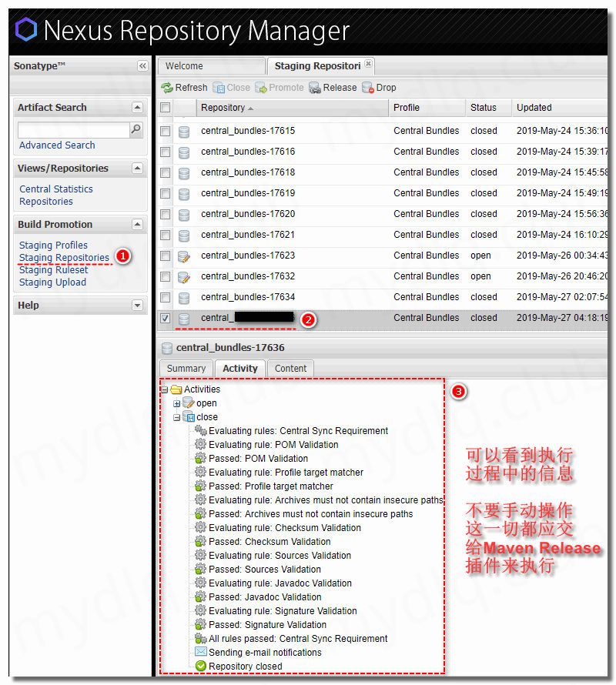This screenshot has width=616, height=685.
Task: Expand the open activity node
Action: pyautogui.click(x=176, y=403)
